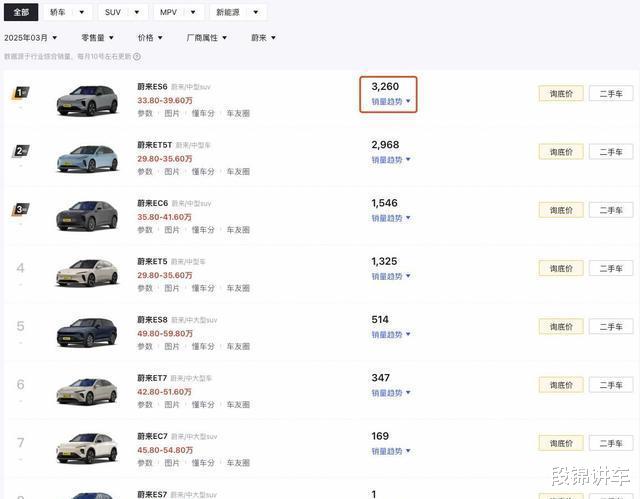Select the 新能源 category tab
The height and width of the screenshot is (499, 640).
[238, 12]
